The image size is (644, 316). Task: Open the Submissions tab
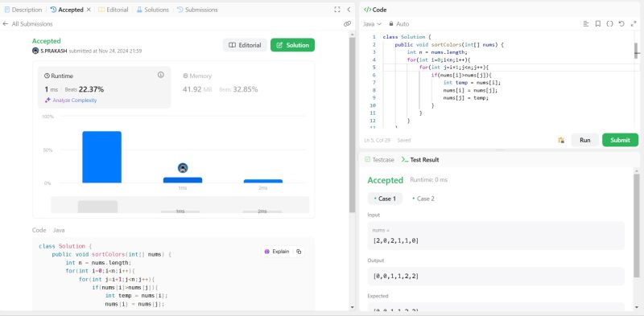pos(197,10)
